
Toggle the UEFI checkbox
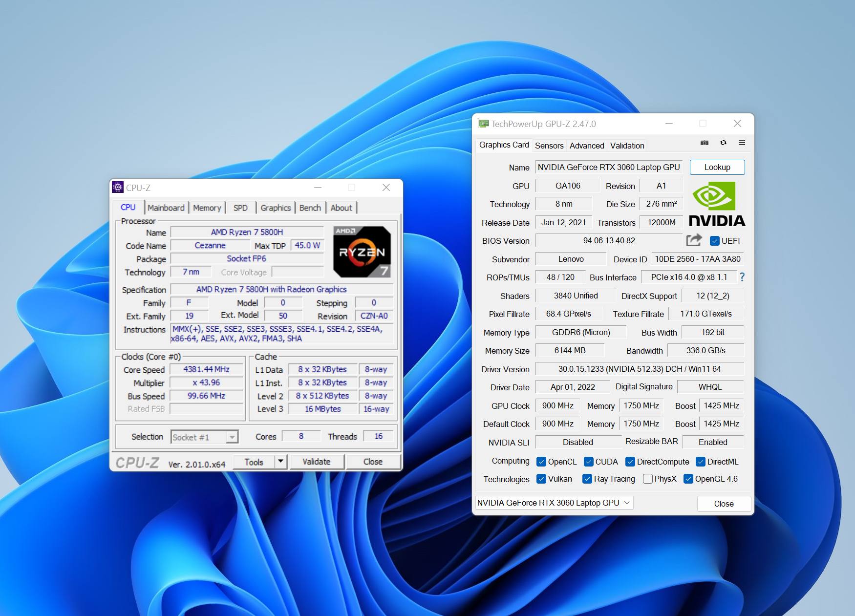pos(714,241)
